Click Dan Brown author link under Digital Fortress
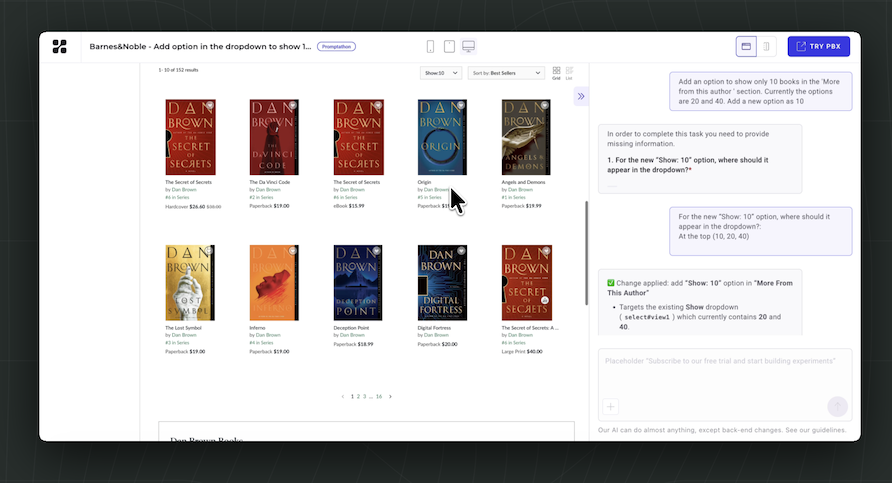 (436, 335)
